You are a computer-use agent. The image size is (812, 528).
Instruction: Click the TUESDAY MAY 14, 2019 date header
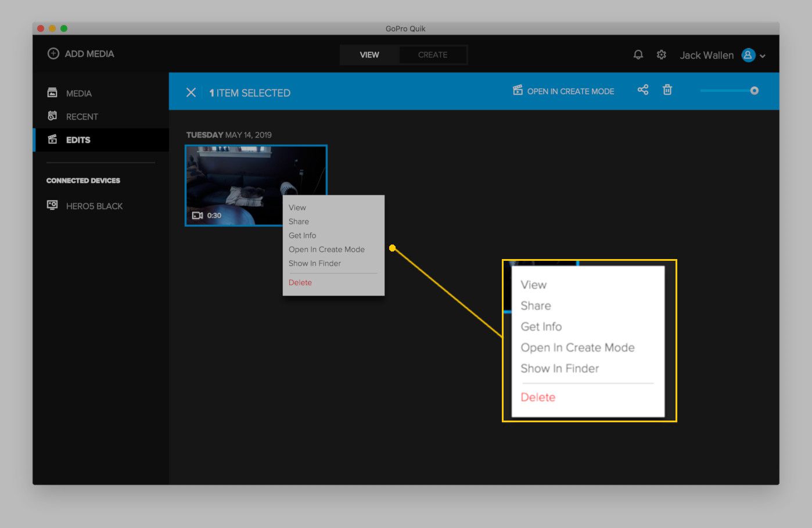pyautogui.click(x=229, y=135)
